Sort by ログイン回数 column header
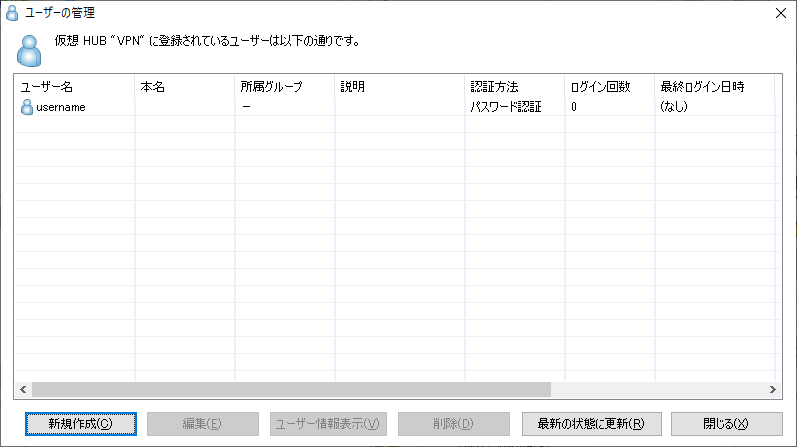The height and width of the screenshot is (447, 797). 609,87
